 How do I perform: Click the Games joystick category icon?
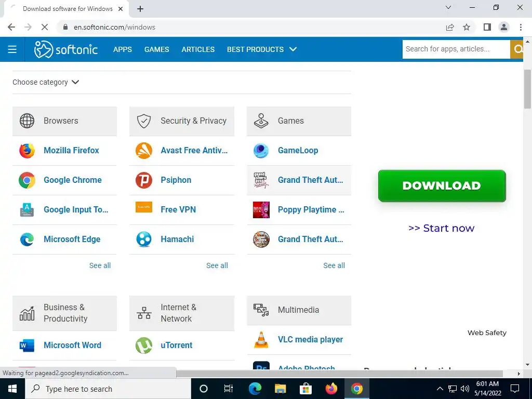[x=261, y=121]
